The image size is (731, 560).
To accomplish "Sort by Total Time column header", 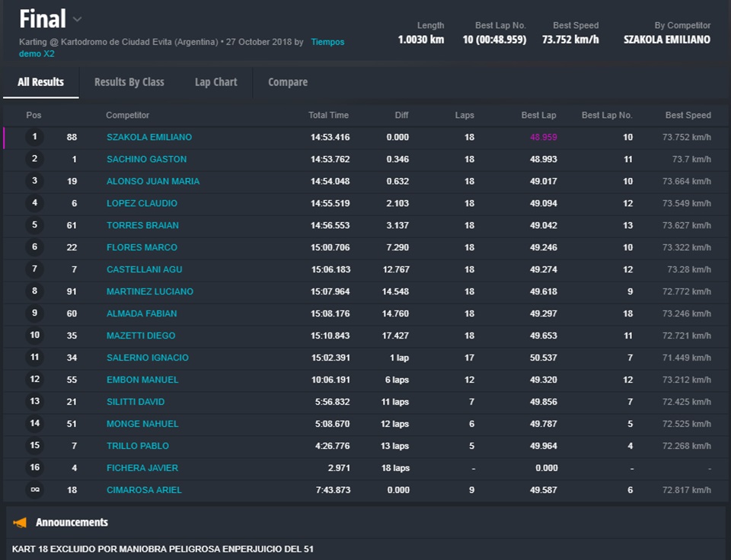I will [x=328, y=116].
